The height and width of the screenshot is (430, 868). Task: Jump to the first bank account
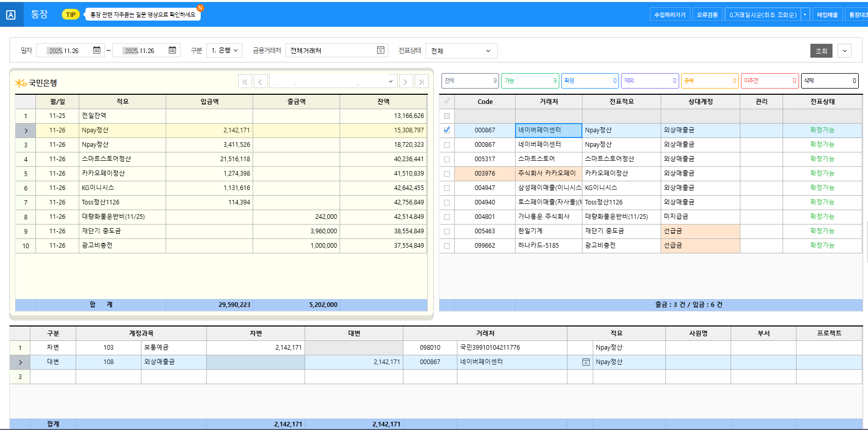245,81
